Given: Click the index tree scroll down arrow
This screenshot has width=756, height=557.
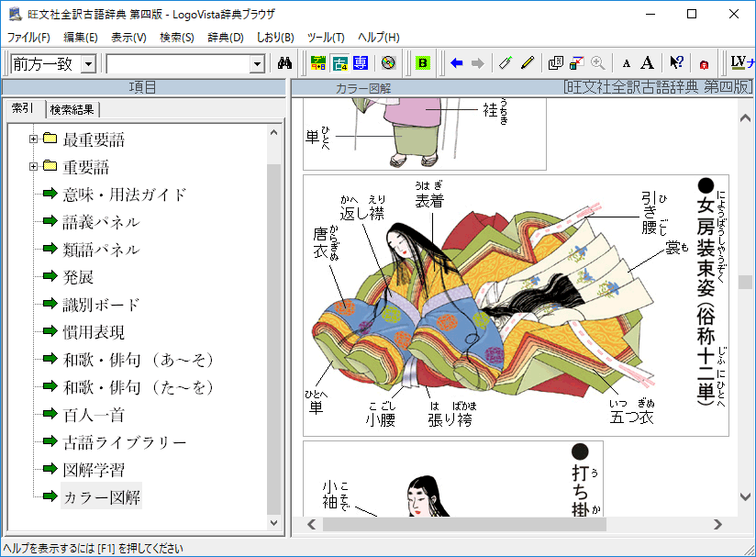Looking at the screenshot, I should click(x=273, y=523).
